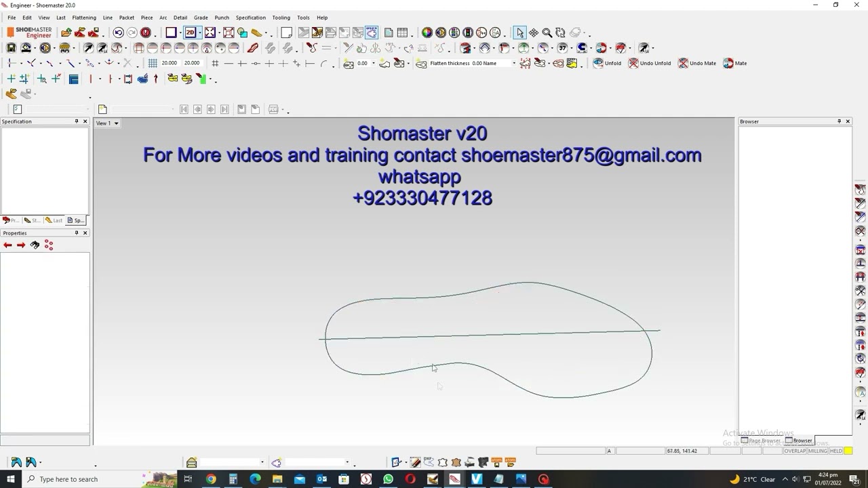Click the Undo Mate button

(697, 63)
